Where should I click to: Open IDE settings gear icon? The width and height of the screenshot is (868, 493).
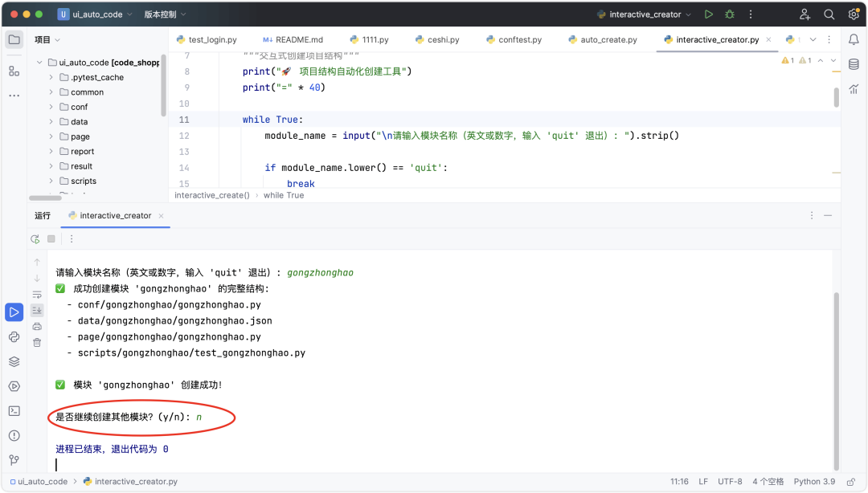point(853,14)
